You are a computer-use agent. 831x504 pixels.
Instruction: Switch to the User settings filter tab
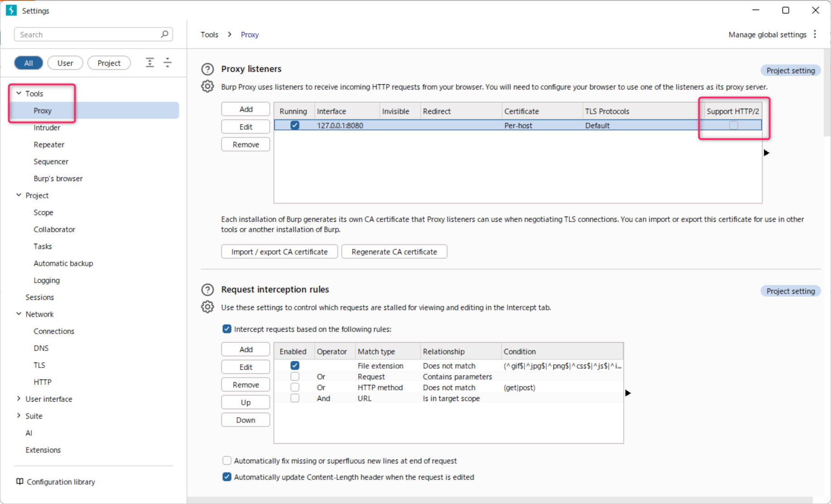click(65, 63)
